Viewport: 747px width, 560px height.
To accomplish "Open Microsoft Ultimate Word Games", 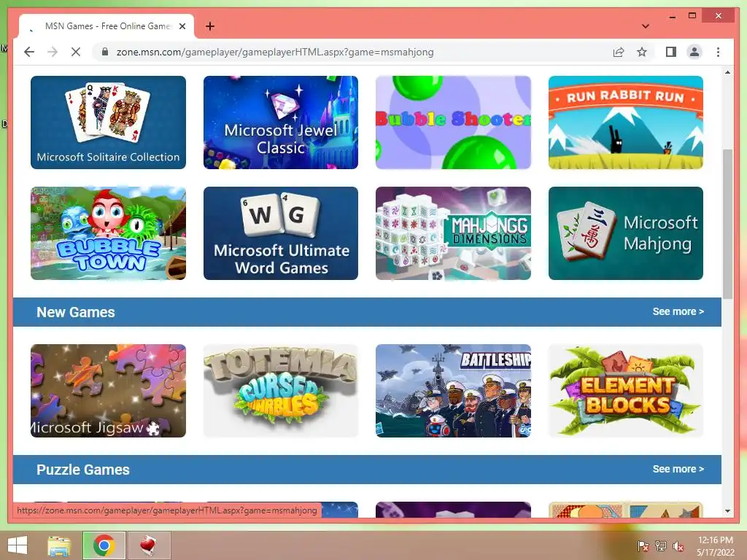I will click(x=281, y=233).
